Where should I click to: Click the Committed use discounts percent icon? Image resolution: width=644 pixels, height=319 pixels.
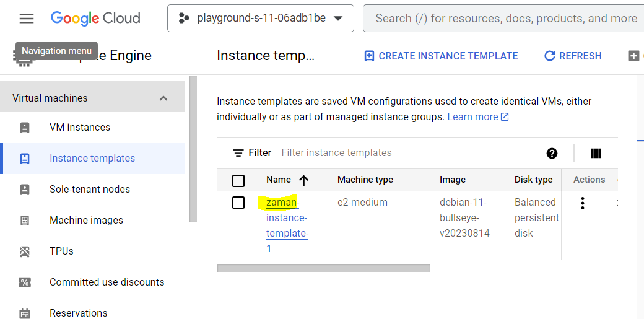[x=25, y=282]
